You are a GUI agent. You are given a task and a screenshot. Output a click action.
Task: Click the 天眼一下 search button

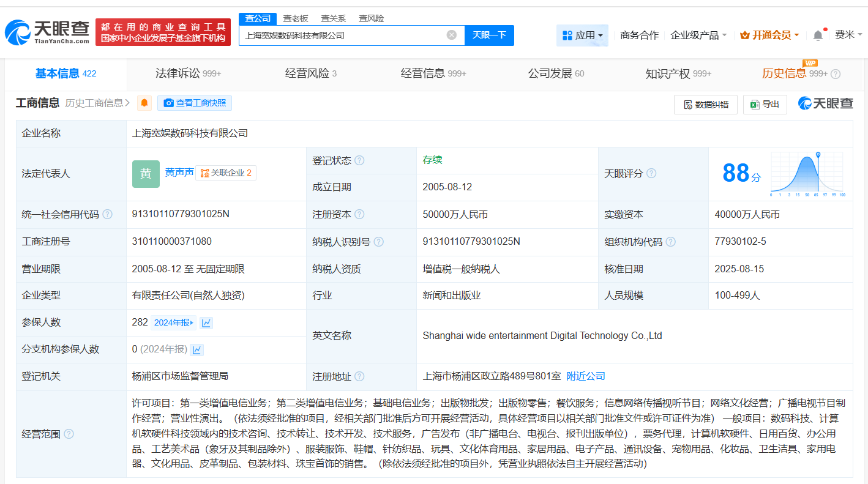pyautogui.click(x=489, y=35)
